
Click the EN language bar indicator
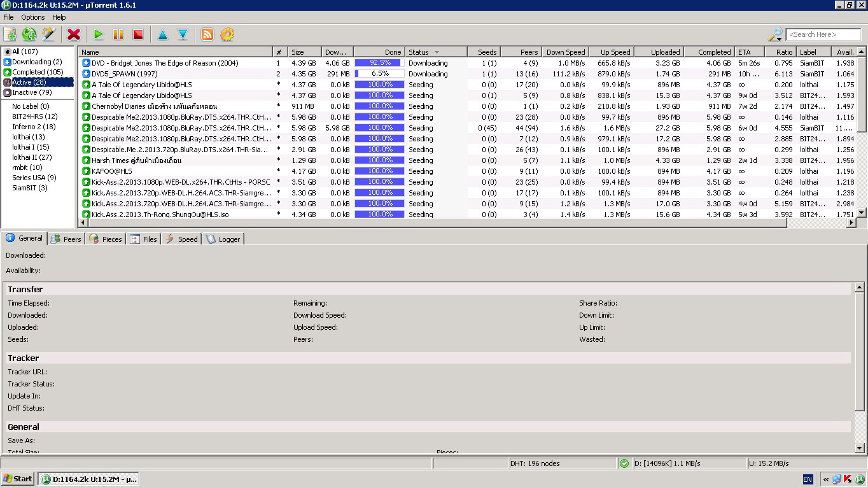pos(808,479)
